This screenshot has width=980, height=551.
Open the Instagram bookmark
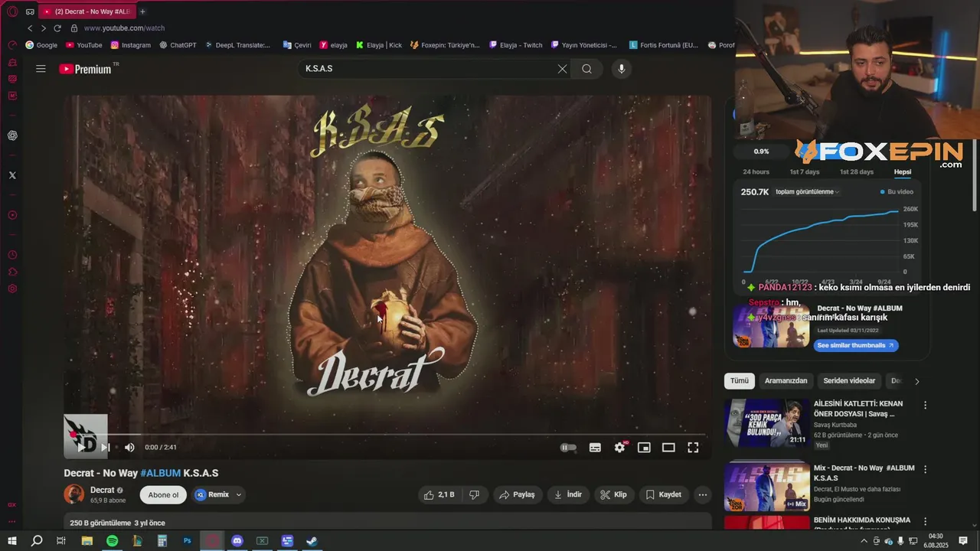(x=131, y=45)
